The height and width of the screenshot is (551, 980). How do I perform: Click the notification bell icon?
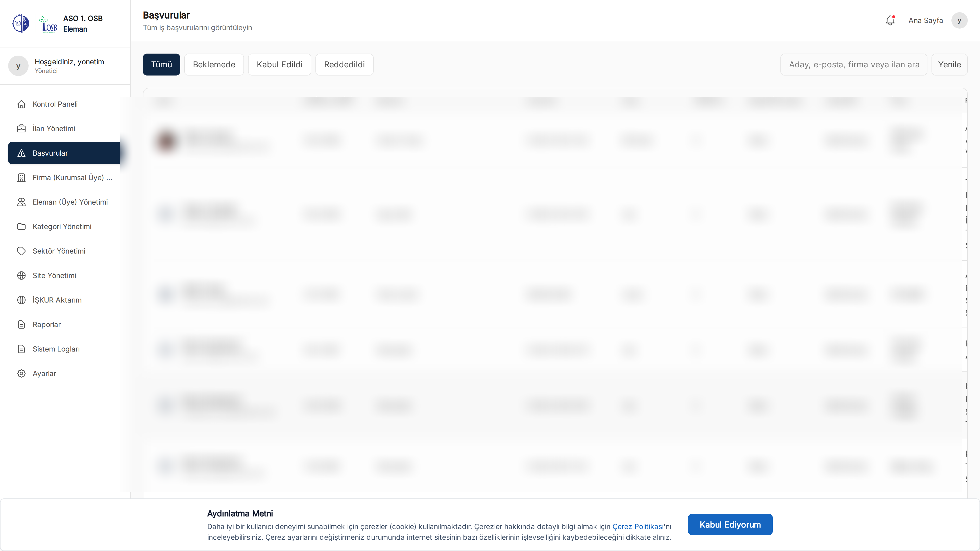point(890,20)
